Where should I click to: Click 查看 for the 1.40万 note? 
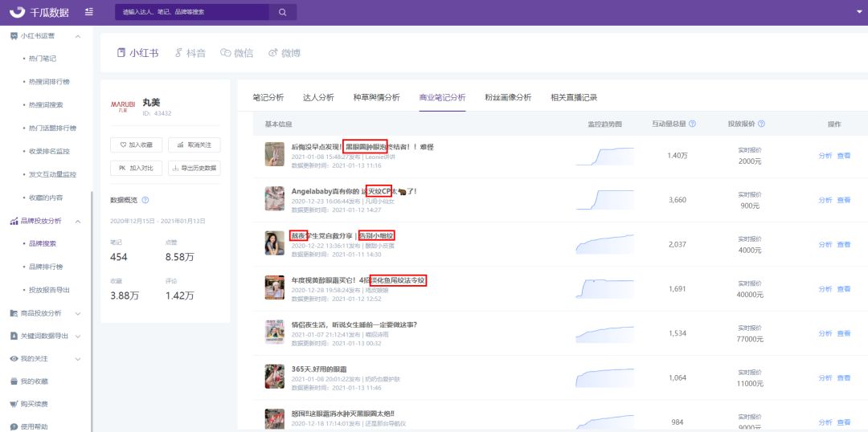[844, 156]
